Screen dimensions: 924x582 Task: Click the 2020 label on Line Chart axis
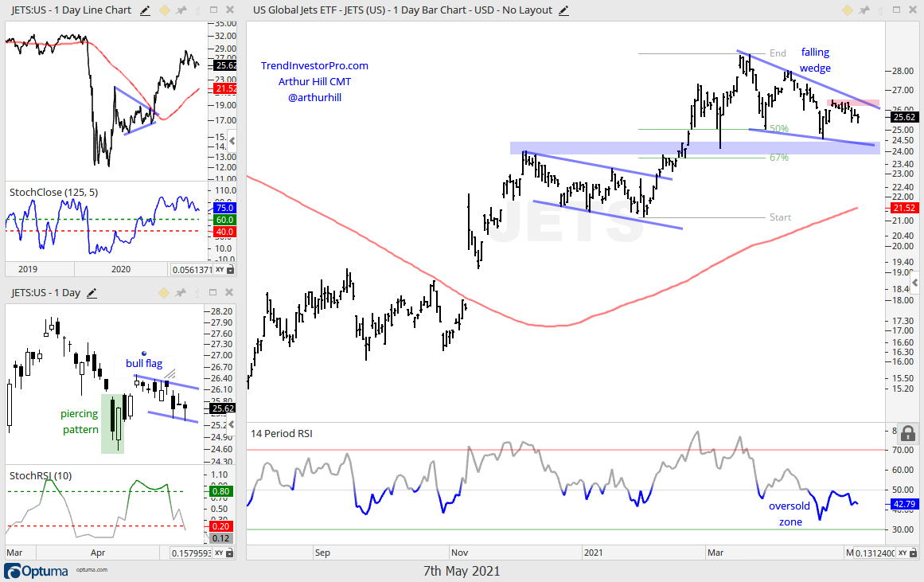[121, 269]
